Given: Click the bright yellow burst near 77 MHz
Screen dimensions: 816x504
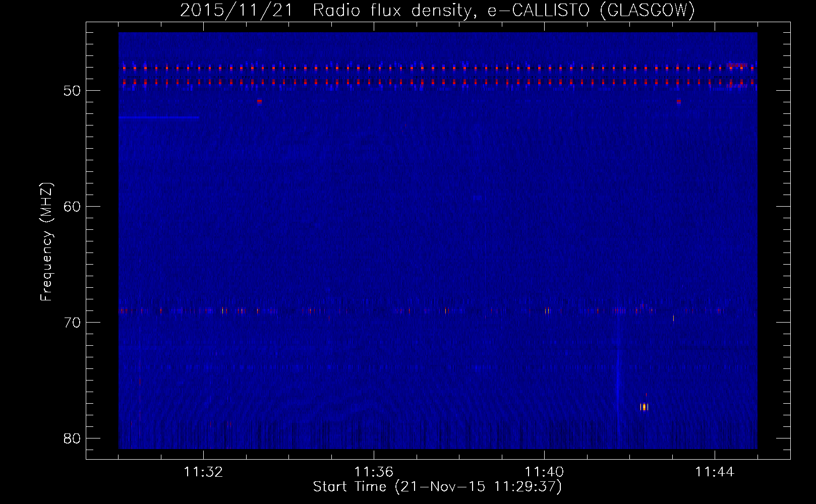Looking at the screenshot, I should pyautogui.click(x=644, y=407).
